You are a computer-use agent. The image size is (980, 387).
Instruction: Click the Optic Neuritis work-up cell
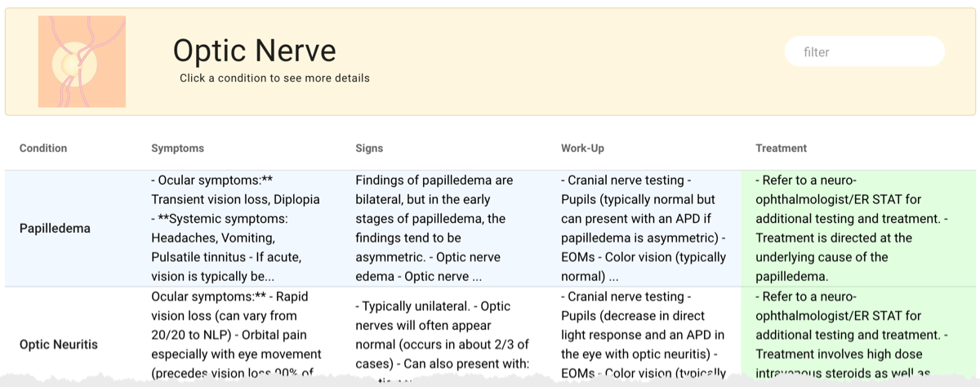[x=644, y=335]
